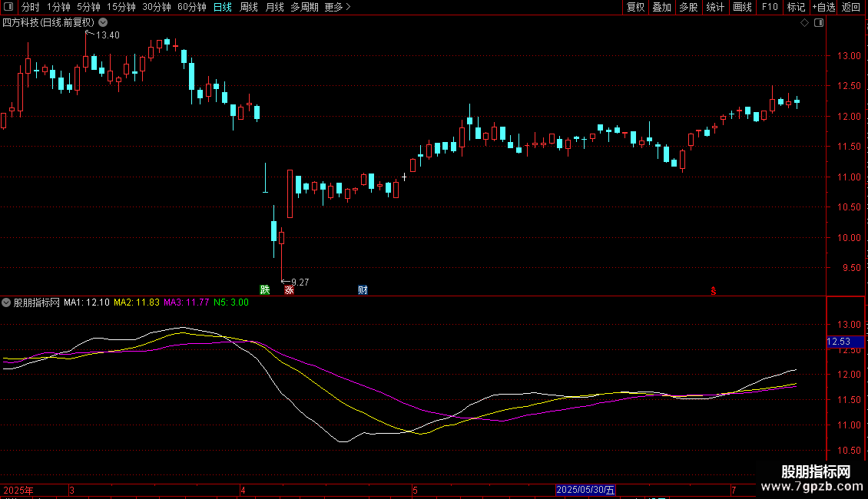Switch to 日线 daily chart
The height and width of the screenshot is (499, 868).
(x=223, y=7)
